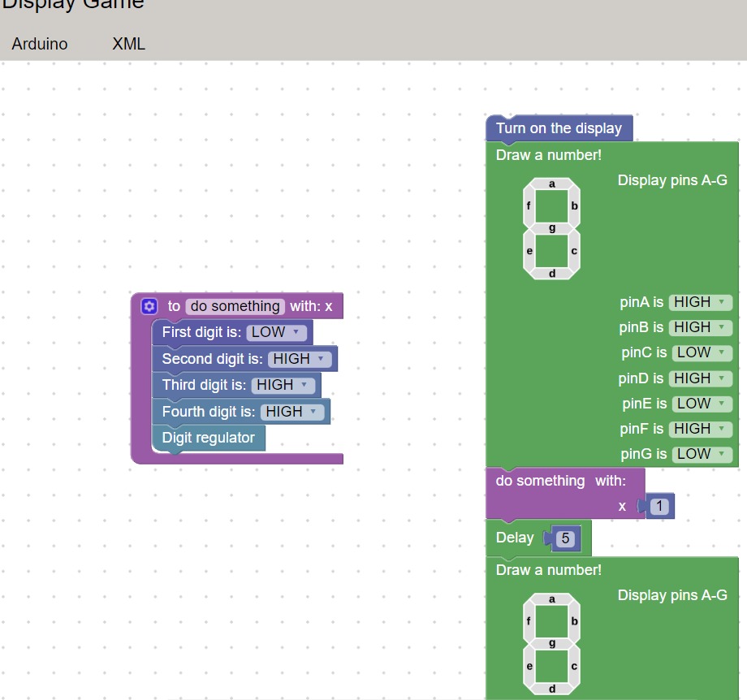Select the 'Turn on the display' block
Viewport: 747px width, 700px height.
pos(559,128)
